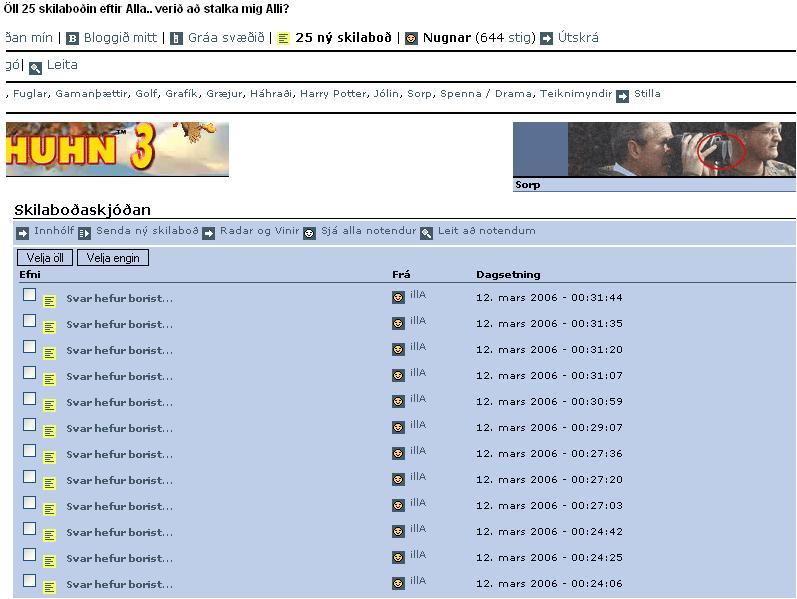Click the illA avatar icon in the 00:27:20 row
This screenshot has width=797, height=599.
point(398,479)
